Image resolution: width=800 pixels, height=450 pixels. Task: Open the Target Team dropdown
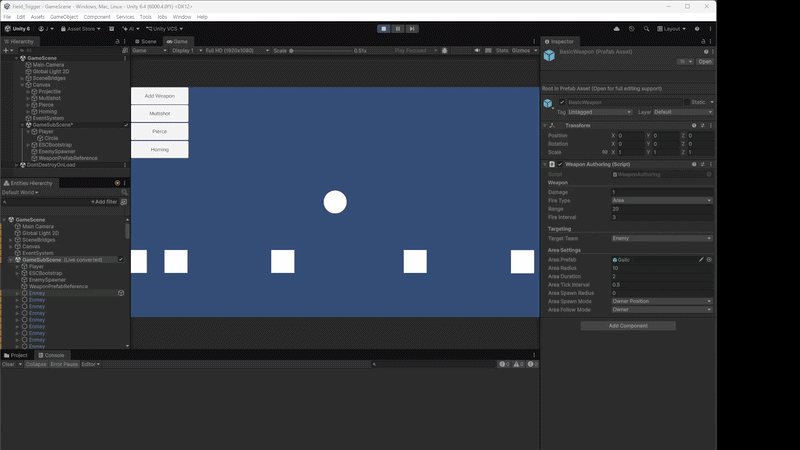click(x=662, y=238)
